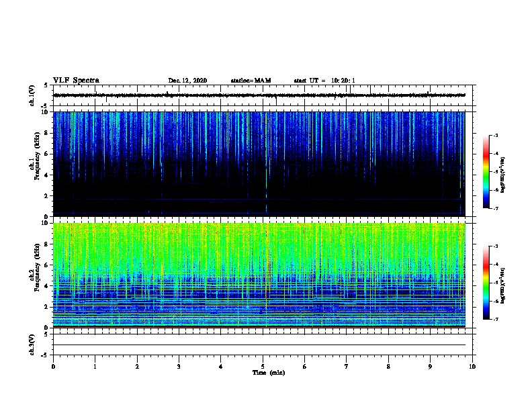The image size is (532, 411).
Task: Click the "ch.1(V)" y-axis label
Action: 32,95
